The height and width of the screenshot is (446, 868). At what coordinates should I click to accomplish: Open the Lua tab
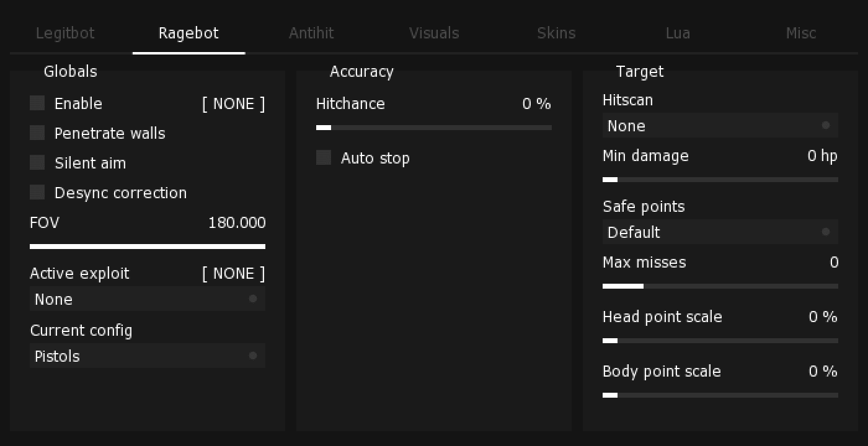[x=678, y=33]
